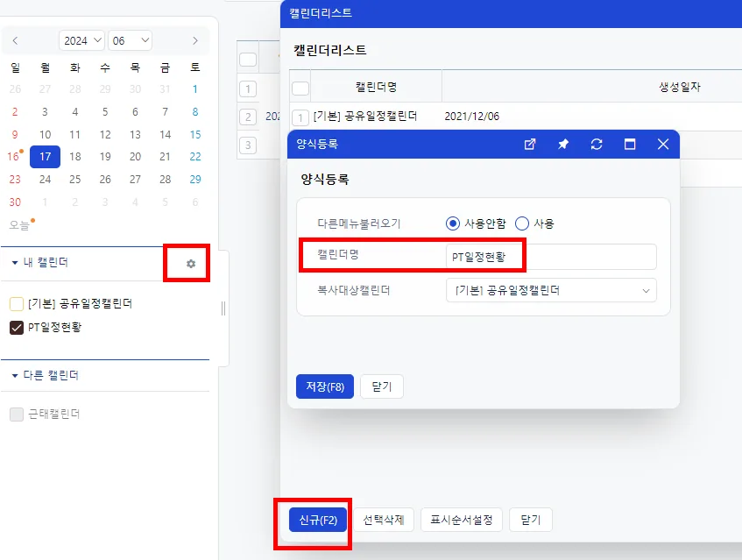Select June 20 in the mini calendar
Screen dimensions: 742x560
[135, 157]
